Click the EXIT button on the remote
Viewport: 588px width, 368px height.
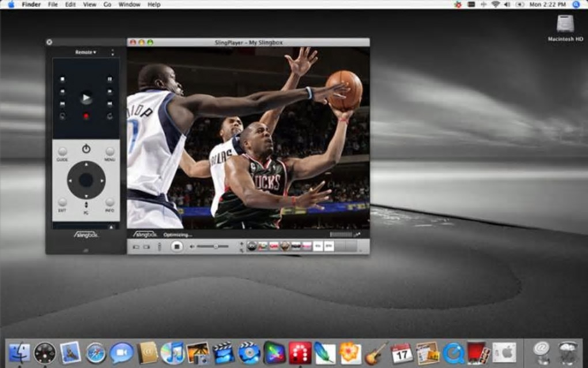62,202
